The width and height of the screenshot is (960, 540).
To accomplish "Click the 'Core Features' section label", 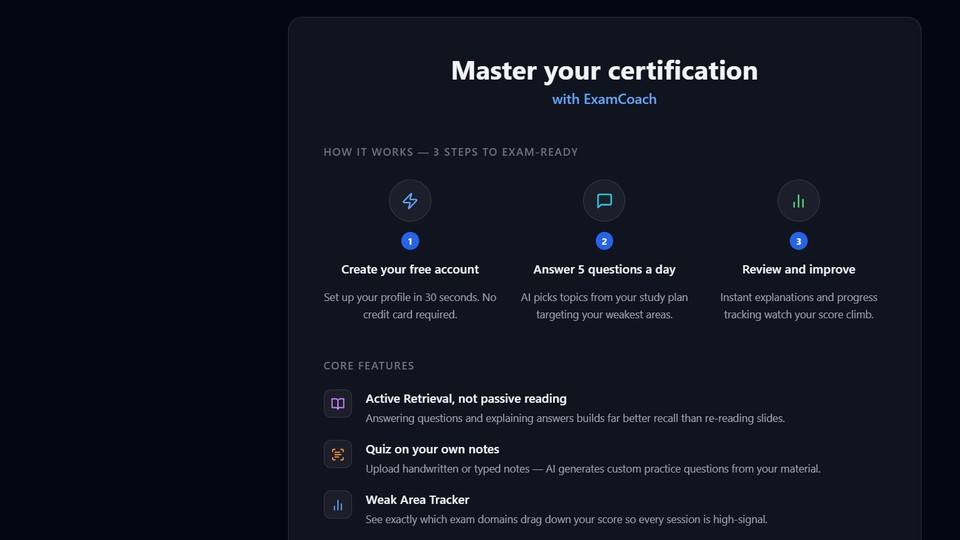I will click(368, 366).
